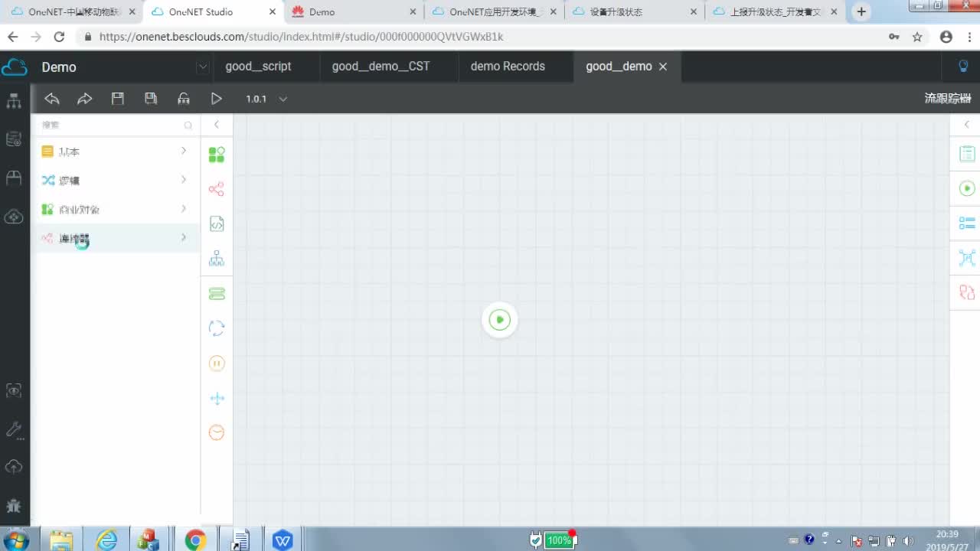
Task: Collapse the palette panel with the left chevron
Action: pyautogui.click(x=217, y=125)
